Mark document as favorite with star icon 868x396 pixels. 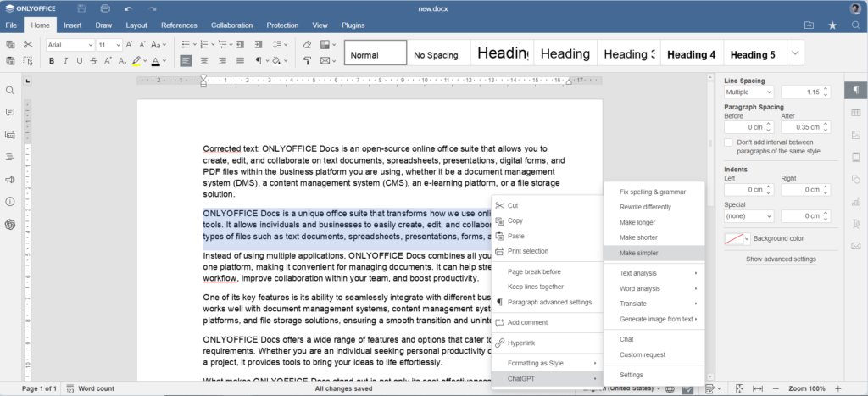[x=832, y=25]
